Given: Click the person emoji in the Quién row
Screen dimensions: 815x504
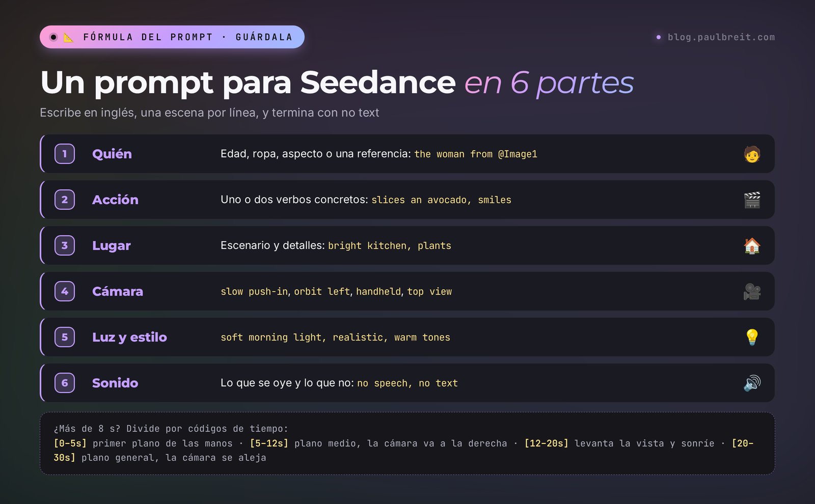Looking at the screenshot, I should (x=752, y=154).
